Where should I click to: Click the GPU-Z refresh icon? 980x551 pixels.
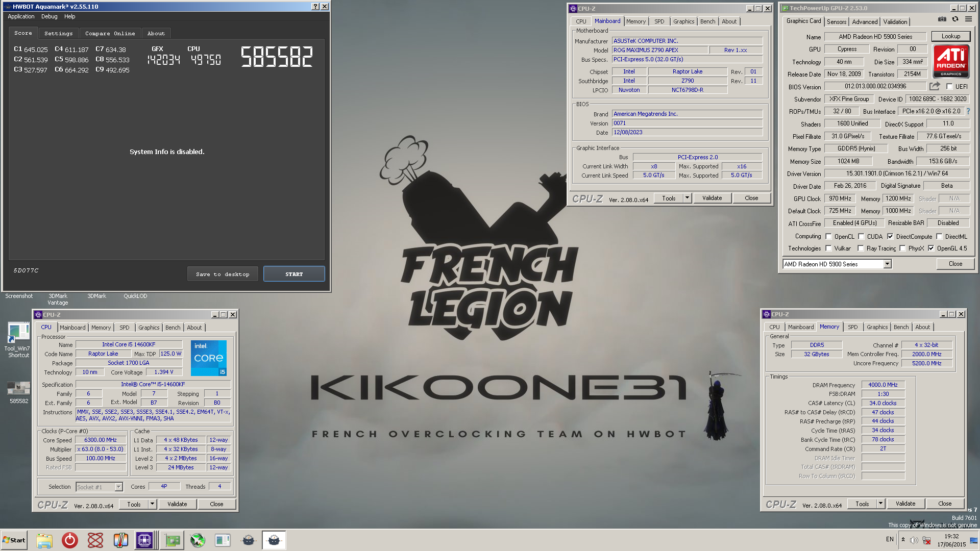[x=955, y=19]
